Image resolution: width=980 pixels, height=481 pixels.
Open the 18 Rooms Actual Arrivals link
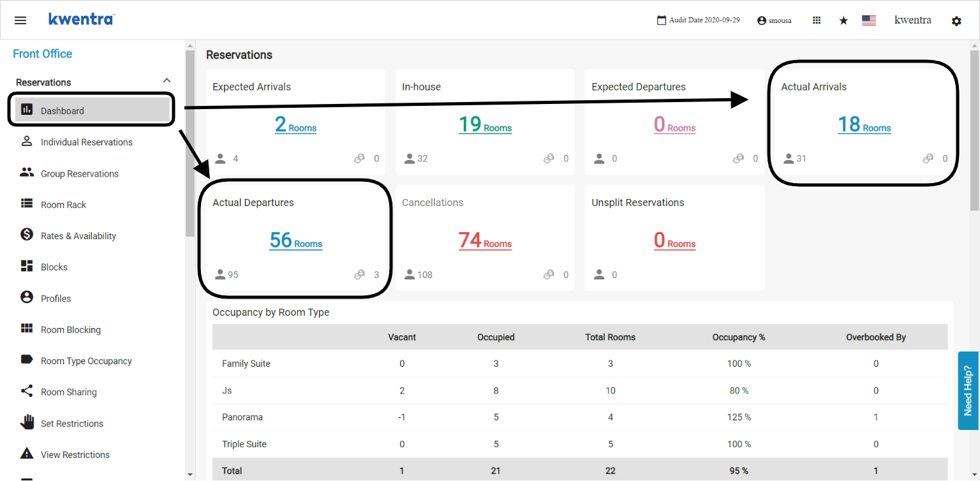[864, 124]
